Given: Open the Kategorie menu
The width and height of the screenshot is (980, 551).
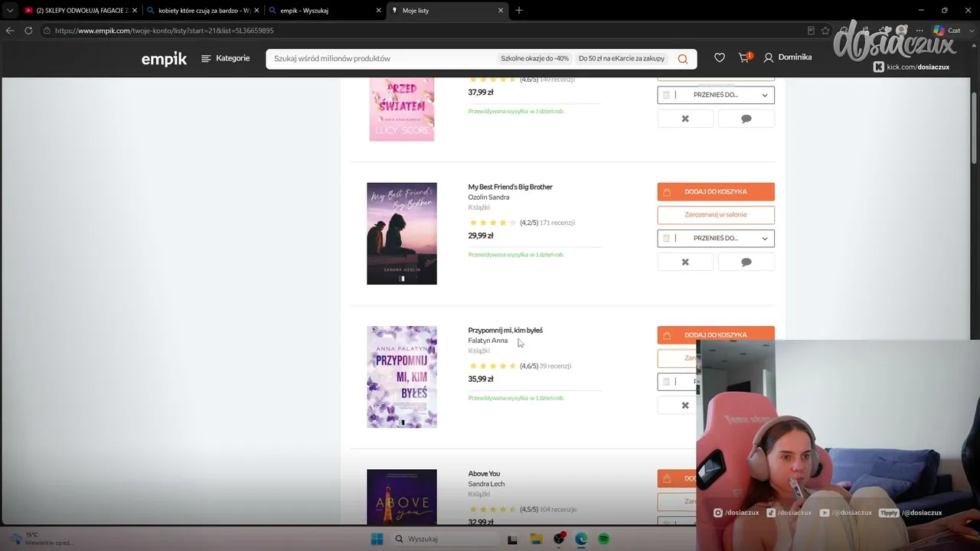Looking at the screenshot, I should tap(225, 58).
